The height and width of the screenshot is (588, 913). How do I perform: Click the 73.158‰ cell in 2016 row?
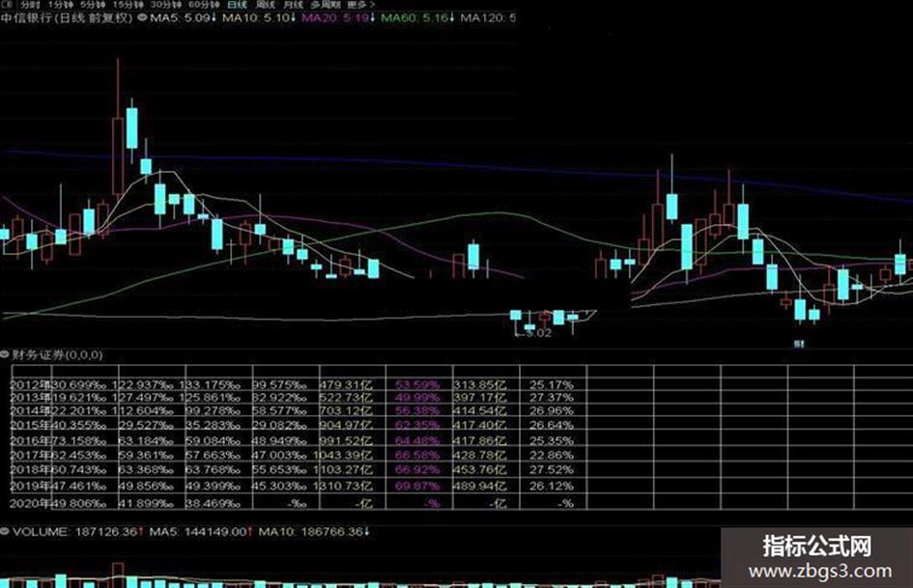(x=79, y=440)
